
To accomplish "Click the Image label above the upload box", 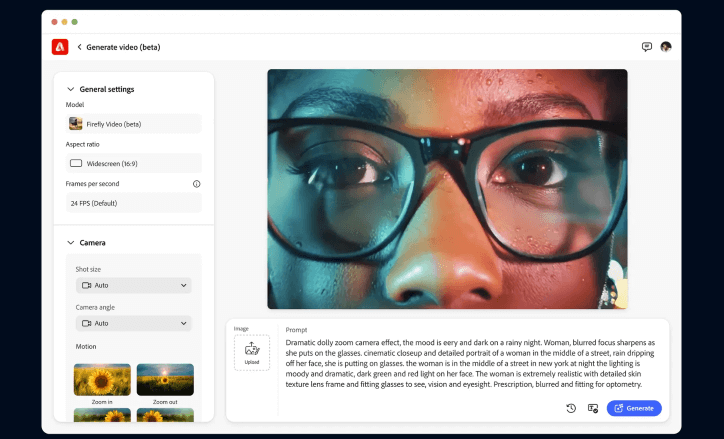I will tap(241, 329).
